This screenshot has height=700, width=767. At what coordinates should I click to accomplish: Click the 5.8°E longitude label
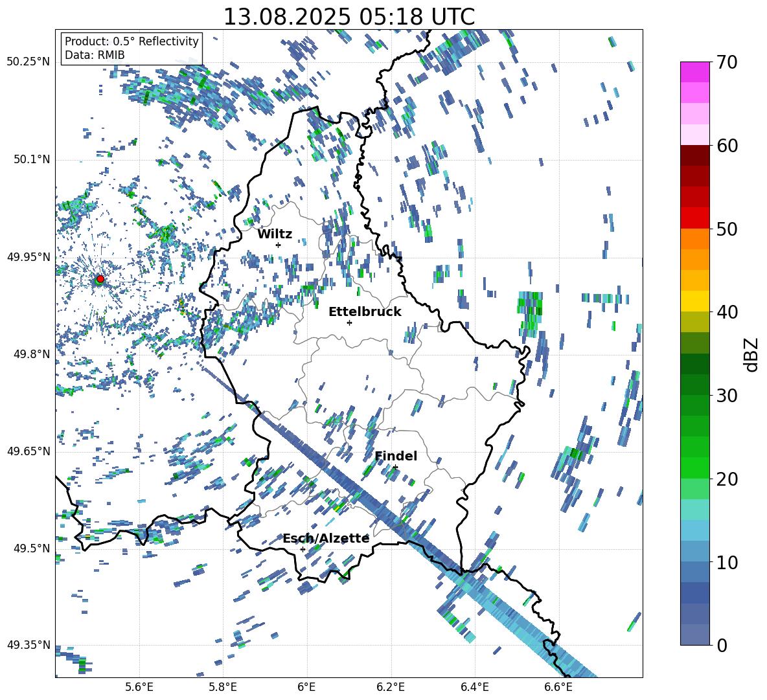[223, 687]
